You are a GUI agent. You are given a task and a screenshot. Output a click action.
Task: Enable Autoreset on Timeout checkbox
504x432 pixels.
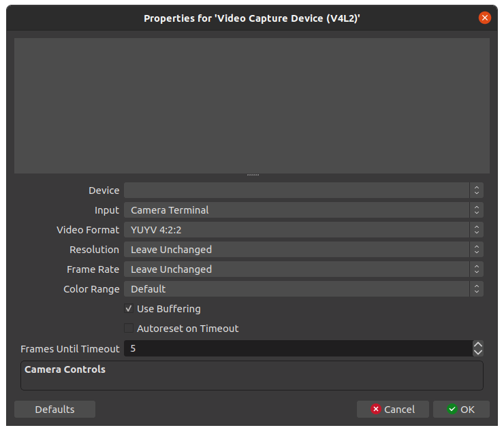[129, 329]
